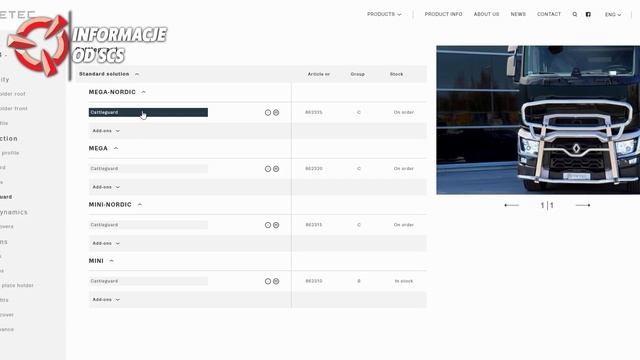Viewport: 640px width, 360px height.
Task: Select the Cattleguard entry under MINI-NORDIC
Action: tap(148, 225)
